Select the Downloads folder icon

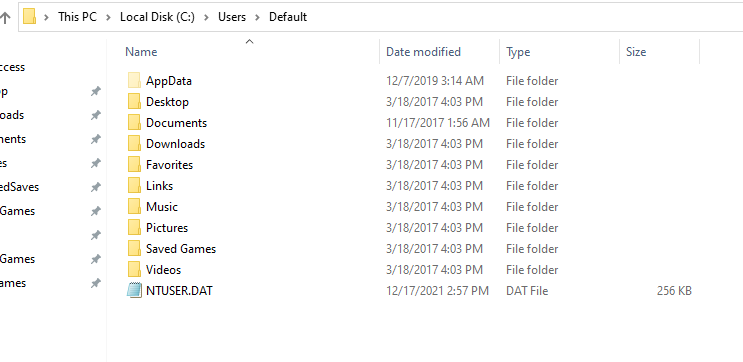[135, 144]
